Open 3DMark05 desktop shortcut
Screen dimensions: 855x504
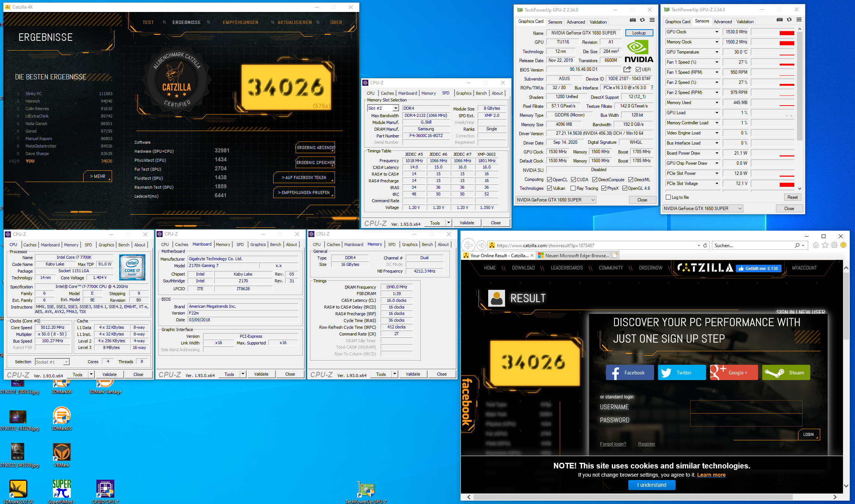[62, 419]
